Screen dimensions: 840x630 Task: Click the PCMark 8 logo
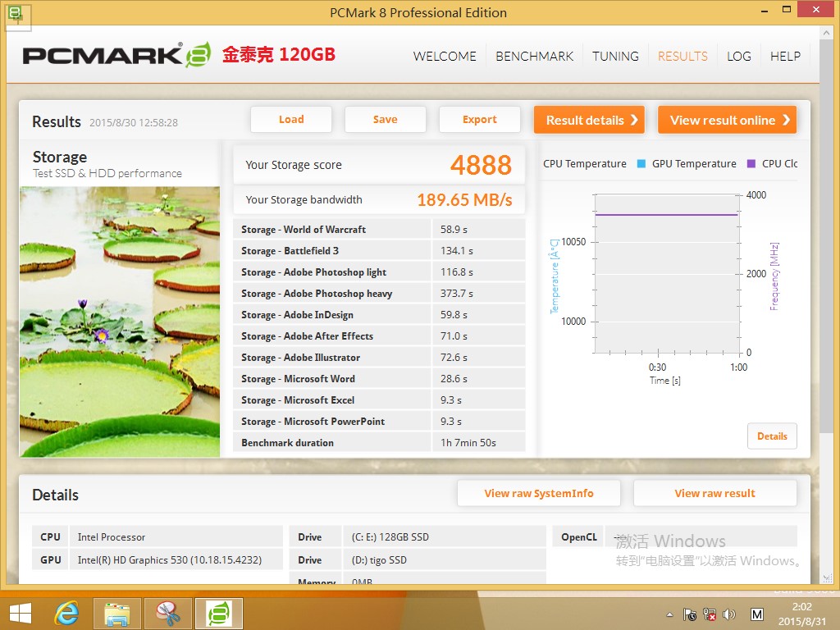(116, 55)
